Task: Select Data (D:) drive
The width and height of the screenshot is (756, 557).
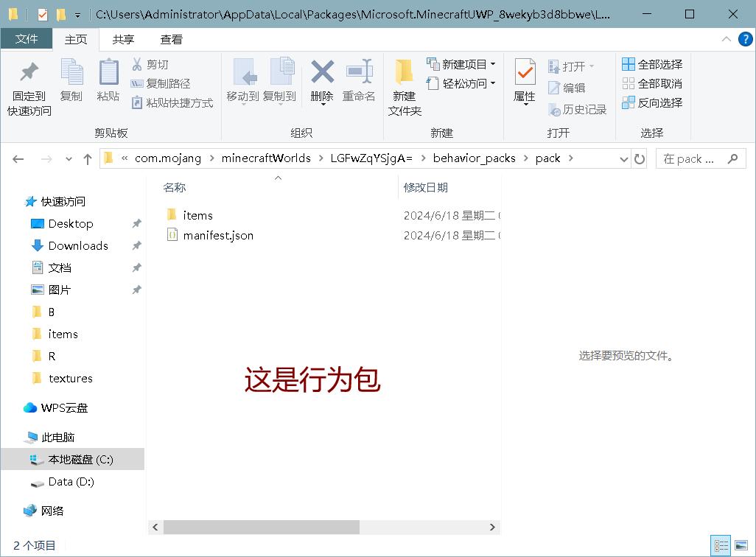Action: point(71,482)
